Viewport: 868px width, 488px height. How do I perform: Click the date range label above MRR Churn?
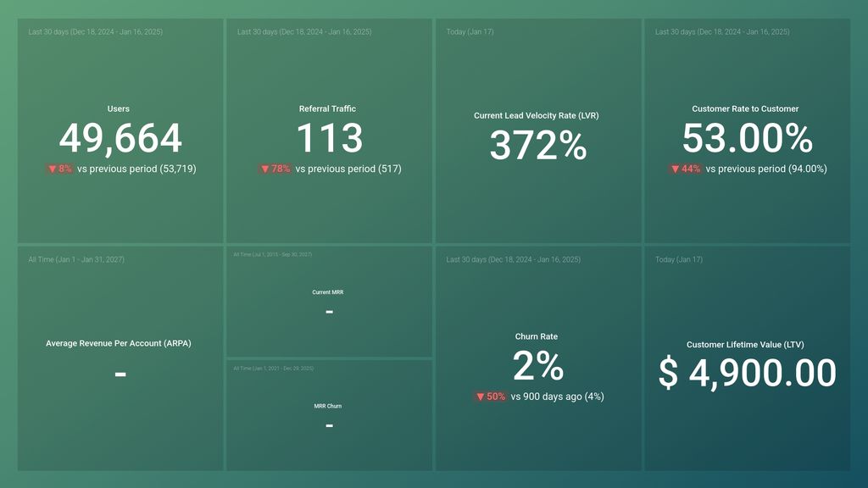[274, 369]
